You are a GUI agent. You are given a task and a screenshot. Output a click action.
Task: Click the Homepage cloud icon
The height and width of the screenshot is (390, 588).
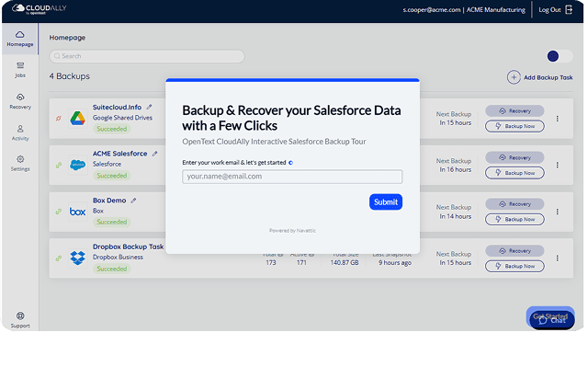pyautogui.click(x=19, y=37)
